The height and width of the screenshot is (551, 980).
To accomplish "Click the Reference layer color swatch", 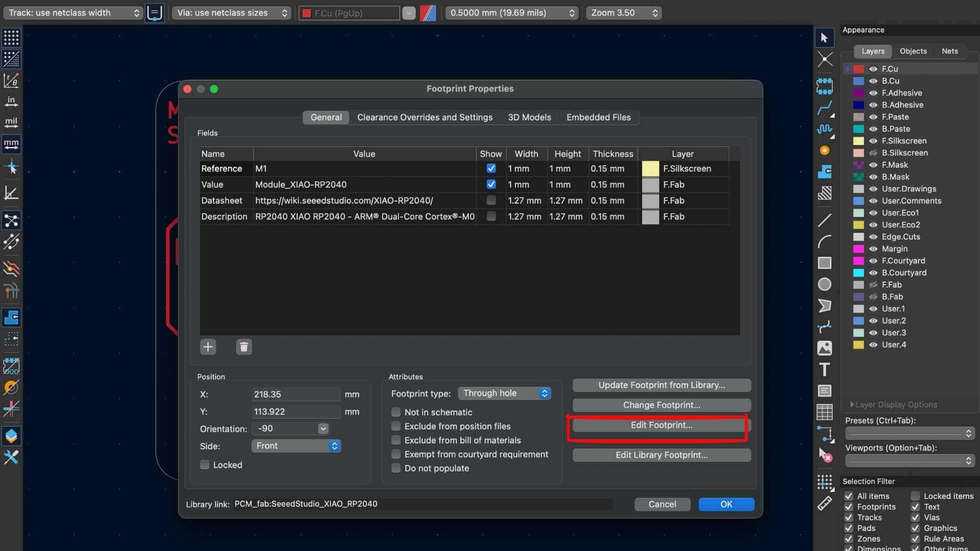I will (650, 168).
